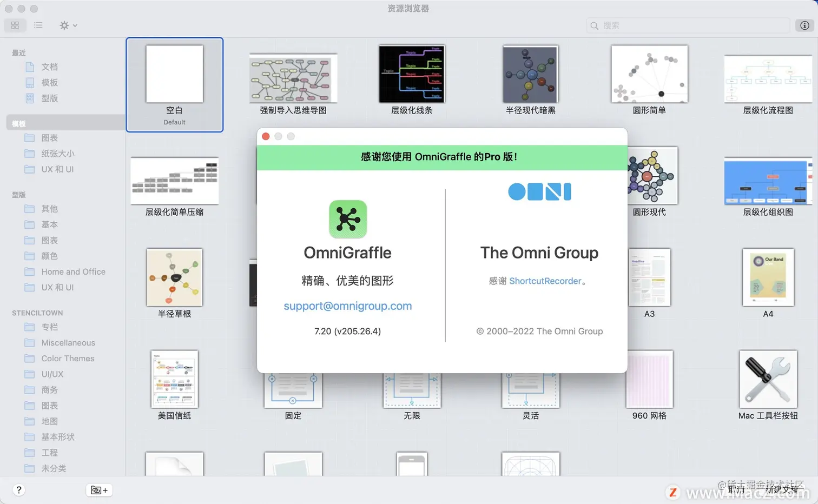Switch to icon grid view
The width and height of the screenshot is (818, 504).
tap(15, 25)
